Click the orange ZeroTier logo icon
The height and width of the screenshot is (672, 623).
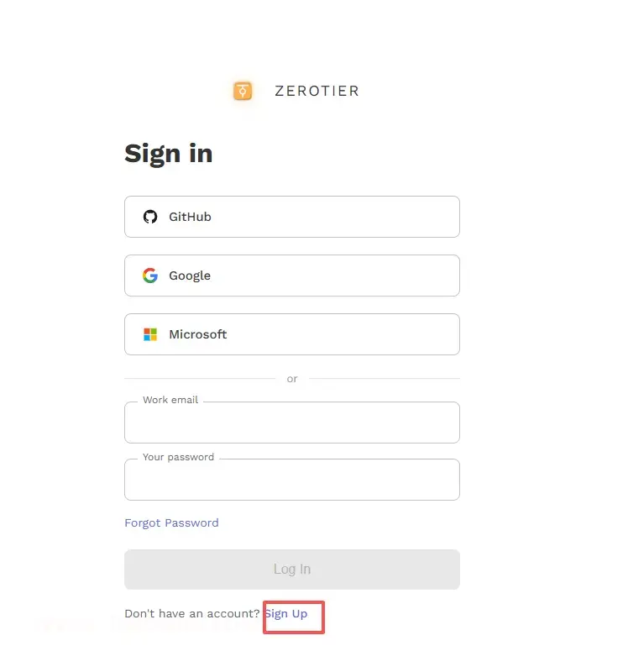pos(243,91)
